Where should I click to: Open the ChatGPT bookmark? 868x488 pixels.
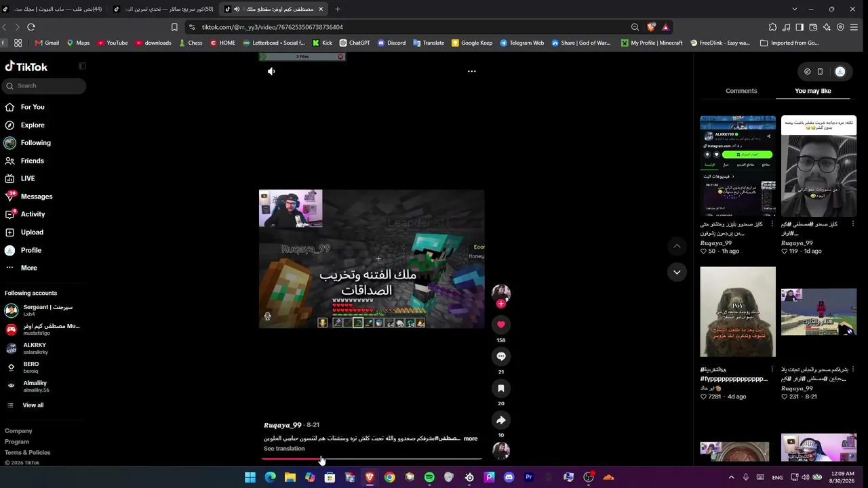pyautogui.click(x=355, y=43)
